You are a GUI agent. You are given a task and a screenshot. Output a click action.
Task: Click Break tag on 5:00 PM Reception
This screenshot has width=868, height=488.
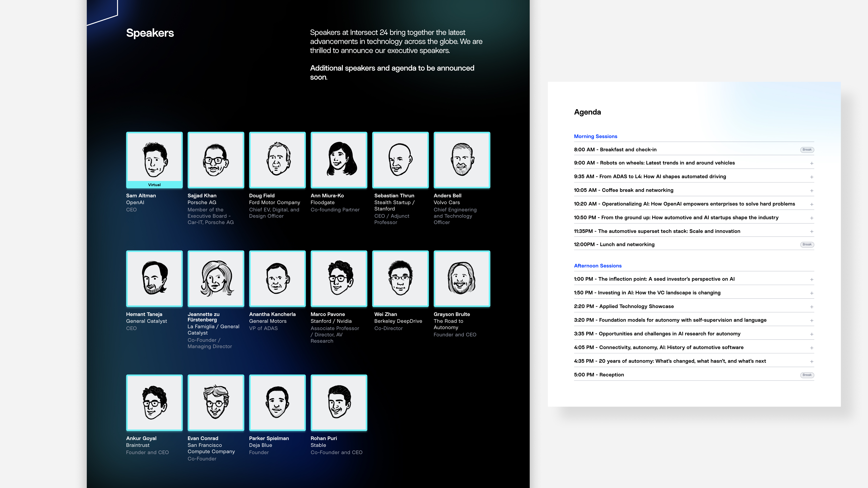[x=807, y=375]
